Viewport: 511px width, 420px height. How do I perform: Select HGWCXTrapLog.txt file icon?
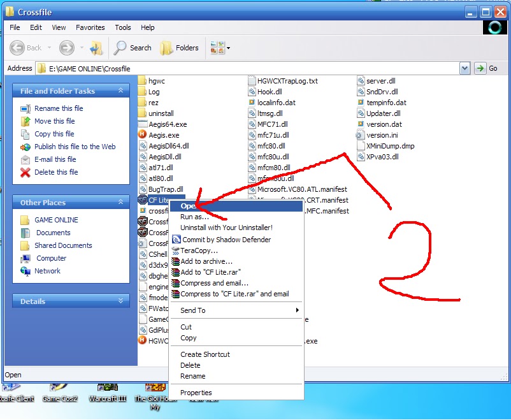(252, 80)
